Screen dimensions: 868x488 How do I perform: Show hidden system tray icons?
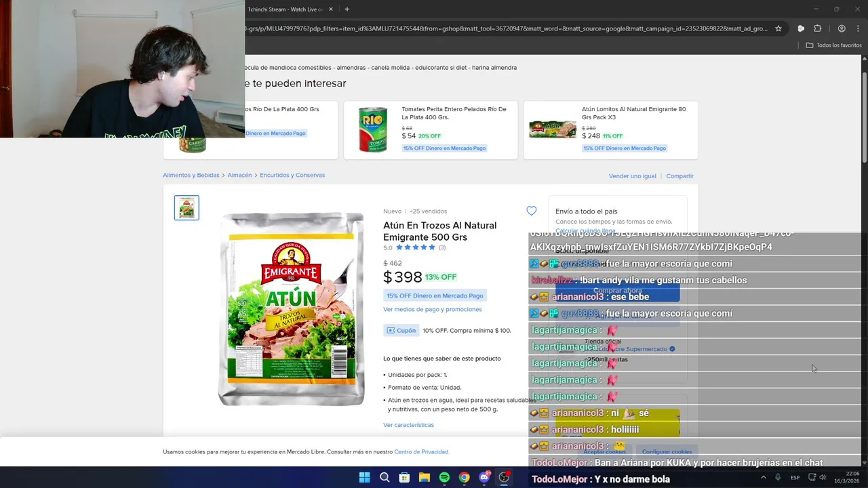(763, 477)
